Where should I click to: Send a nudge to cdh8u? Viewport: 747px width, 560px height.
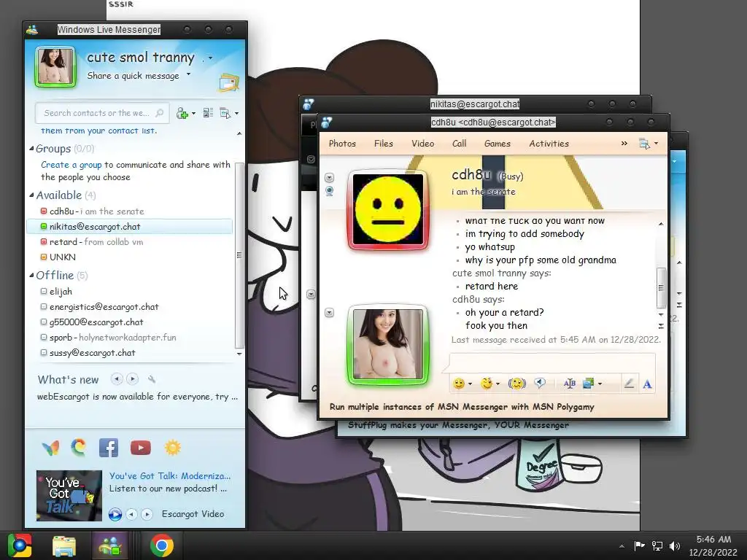point(517,384)
